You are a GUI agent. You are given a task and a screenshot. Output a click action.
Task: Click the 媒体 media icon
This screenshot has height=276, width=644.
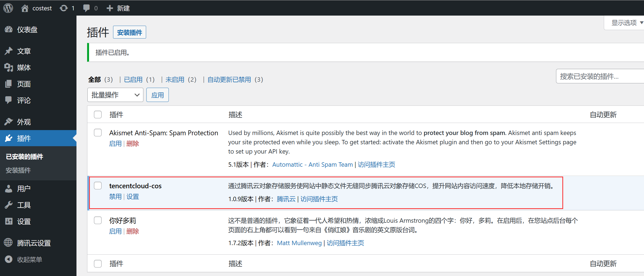point(9,67)
